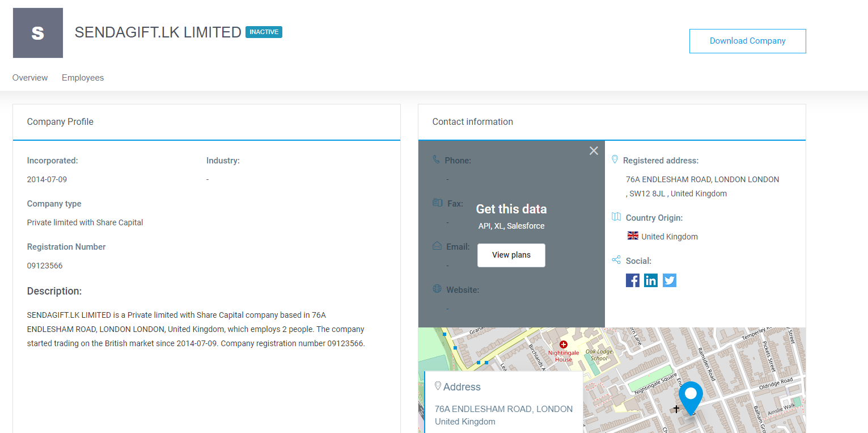The width and height of the screenshot is (868, 433).
Task: Click the church cross marker on map
Action: pos(676,409)
